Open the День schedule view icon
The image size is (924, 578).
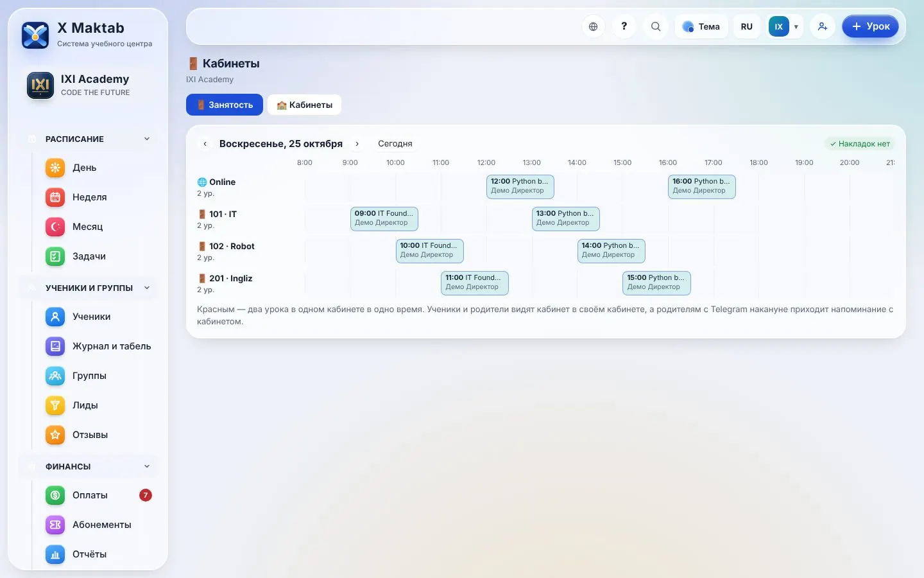pos(55,168)
